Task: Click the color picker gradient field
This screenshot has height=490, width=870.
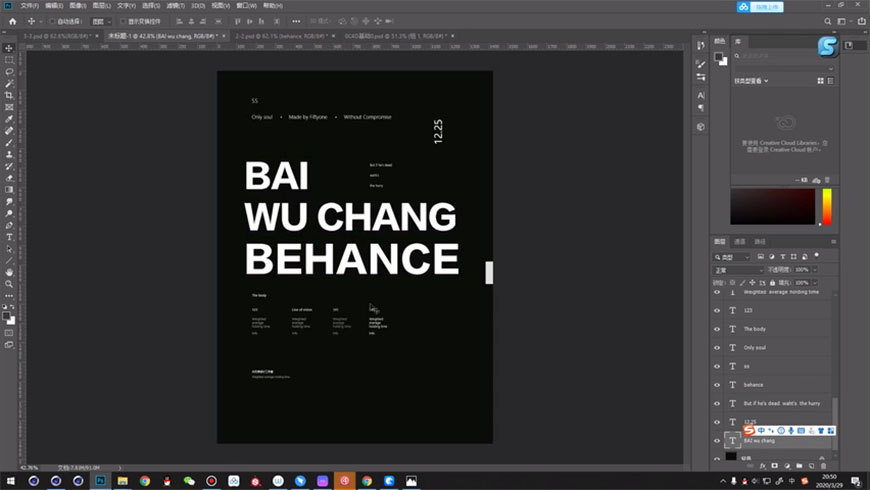Action: click(772, 206)
